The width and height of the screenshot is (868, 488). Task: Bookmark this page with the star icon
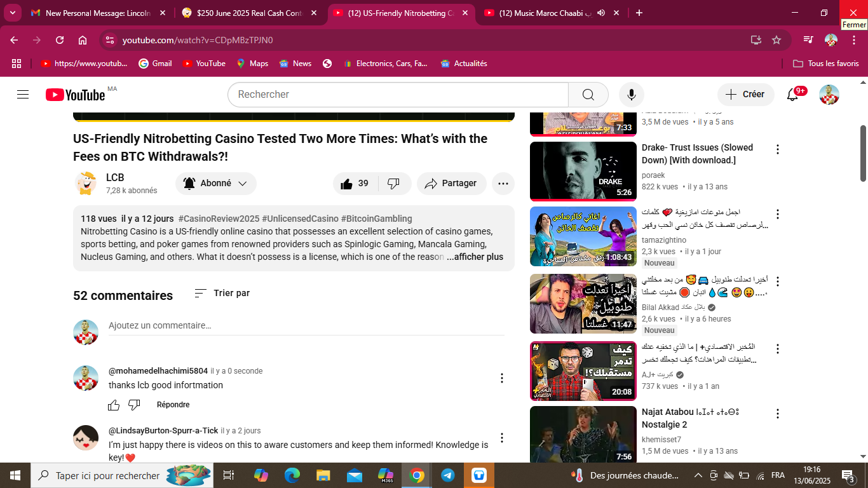click(776, 40)
